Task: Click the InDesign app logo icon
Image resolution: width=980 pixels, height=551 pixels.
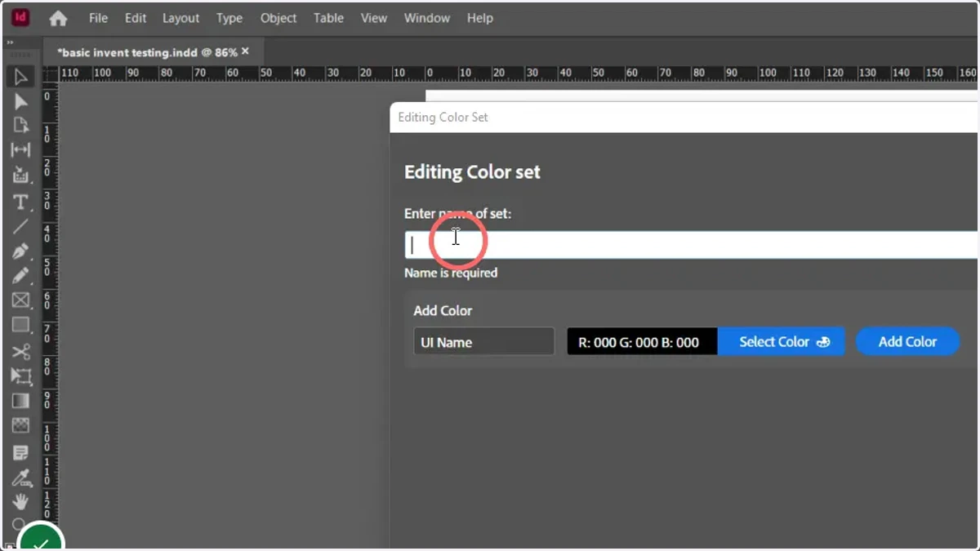Action: (x=20, y=17)
